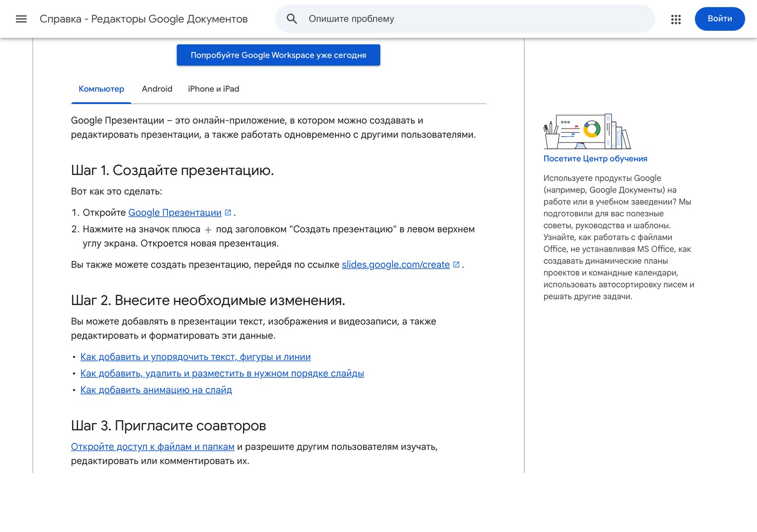Click the Войти sign-in button

(x=720, y=19)
